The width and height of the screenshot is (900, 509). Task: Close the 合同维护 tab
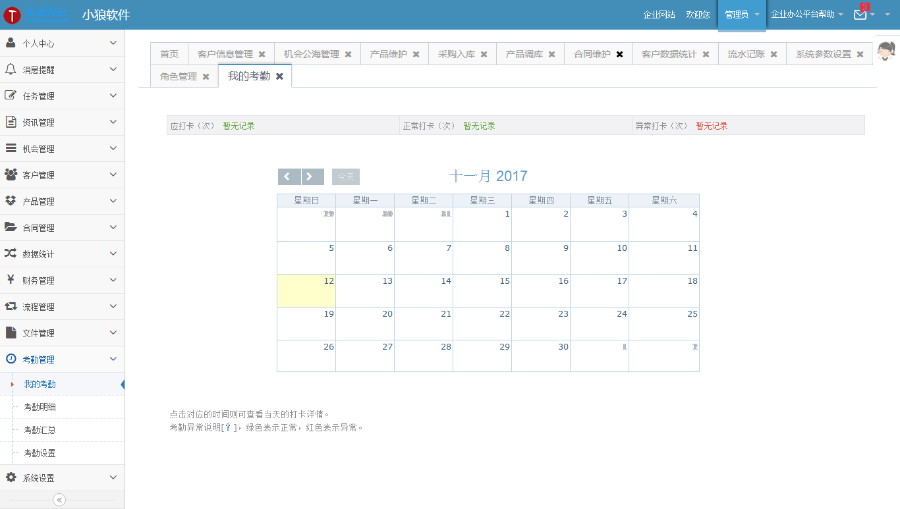coord(620,55)
